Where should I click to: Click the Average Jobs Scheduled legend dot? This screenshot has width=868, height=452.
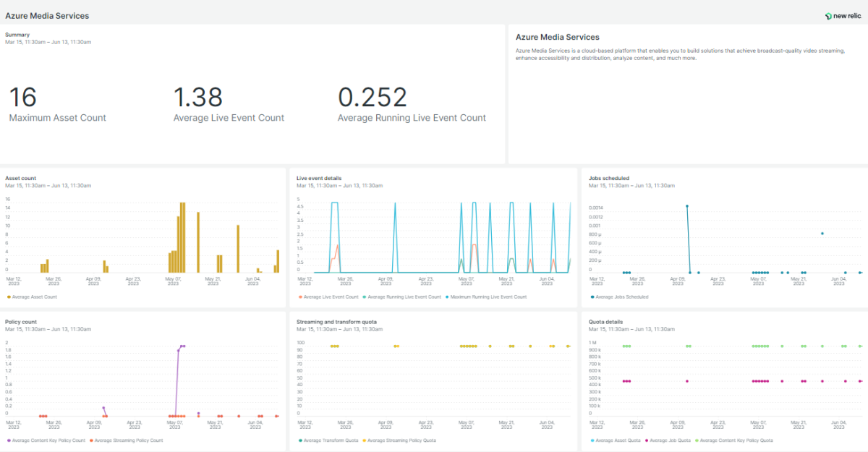pyautogui.click(x=592, y=297)
